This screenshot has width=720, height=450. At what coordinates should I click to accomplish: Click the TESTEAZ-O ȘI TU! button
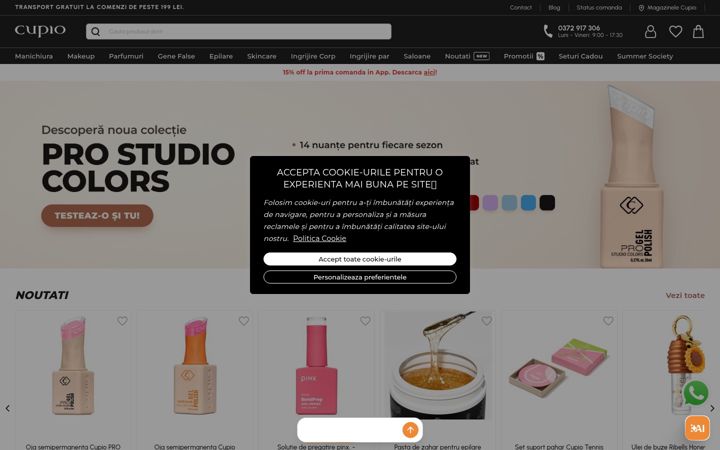pyautogui.click(x=97, y=215)
